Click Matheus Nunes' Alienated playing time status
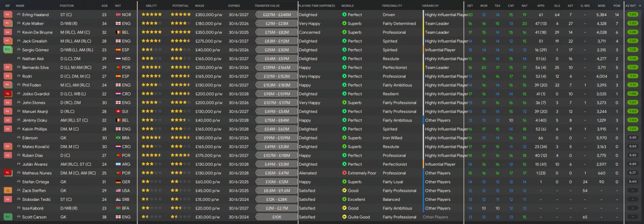644x224 pixels. point(308,173)
